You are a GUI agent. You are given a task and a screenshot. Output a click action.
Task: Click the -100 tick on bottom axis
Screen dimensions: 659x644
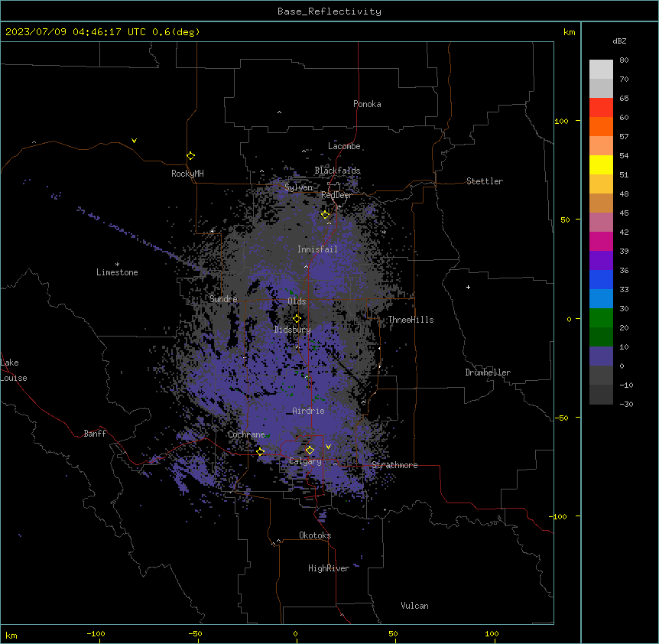[x=96, y=633]
